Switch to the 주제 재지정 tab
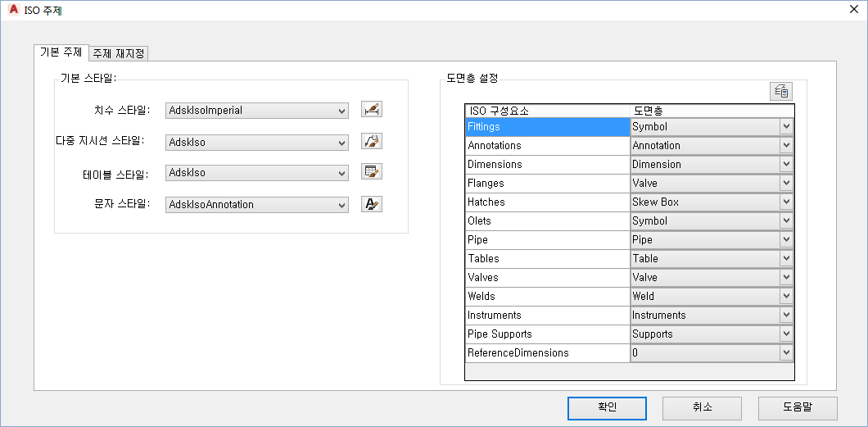 [119, 54]
